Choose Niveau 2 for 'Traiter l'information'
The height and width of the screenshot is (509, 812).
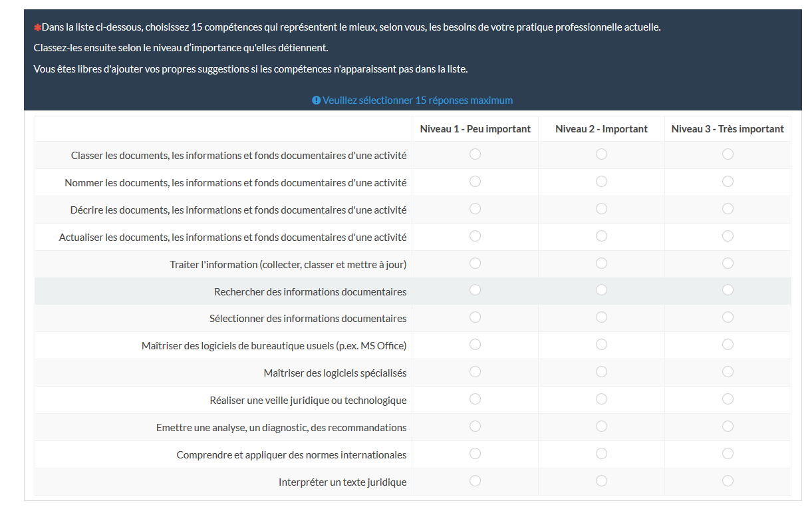click(x=601, y=263)
